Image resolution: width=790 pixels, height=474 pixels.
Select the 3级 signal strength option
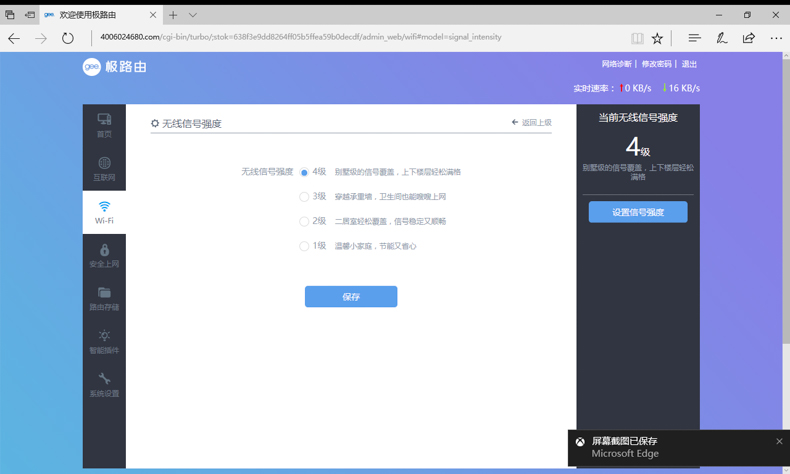click(x=304, y=197)
